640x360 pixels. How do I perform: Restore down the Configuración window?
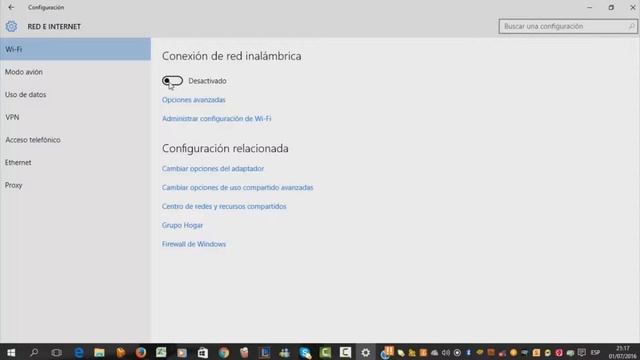pos(611,7)
